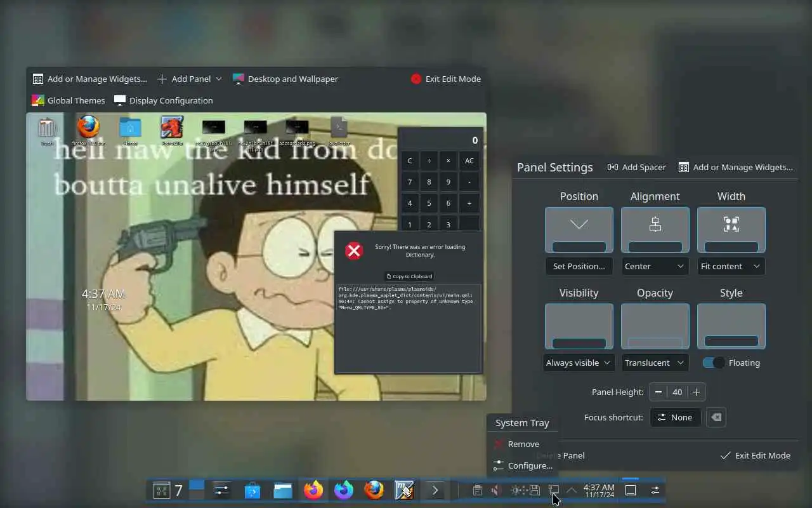Click Exit Edit Mode in the top toolbar
The width and height of the screenshot is (812, 508).
pyautogui.click(x=446, y=79)
